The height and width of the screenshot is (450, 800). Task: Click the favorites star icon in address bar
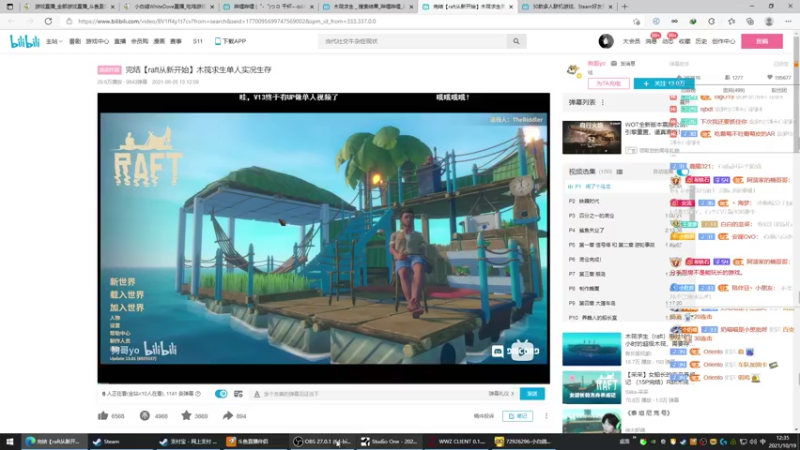[x=636, y=21]
